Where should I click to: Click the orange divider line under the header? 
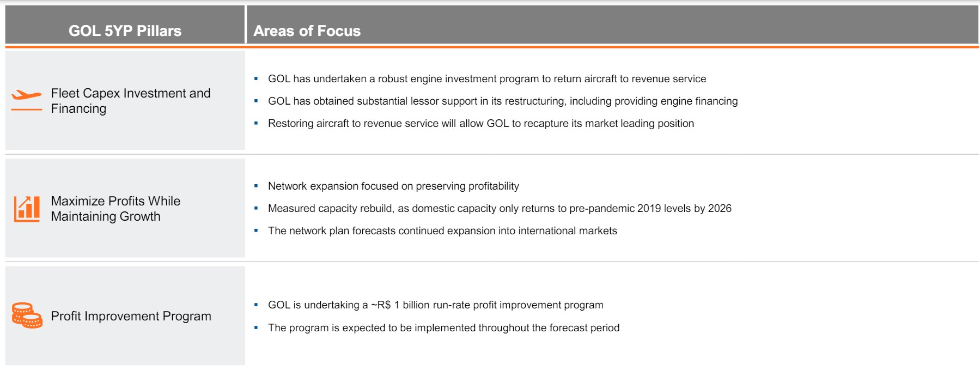[x=490, y=47]
